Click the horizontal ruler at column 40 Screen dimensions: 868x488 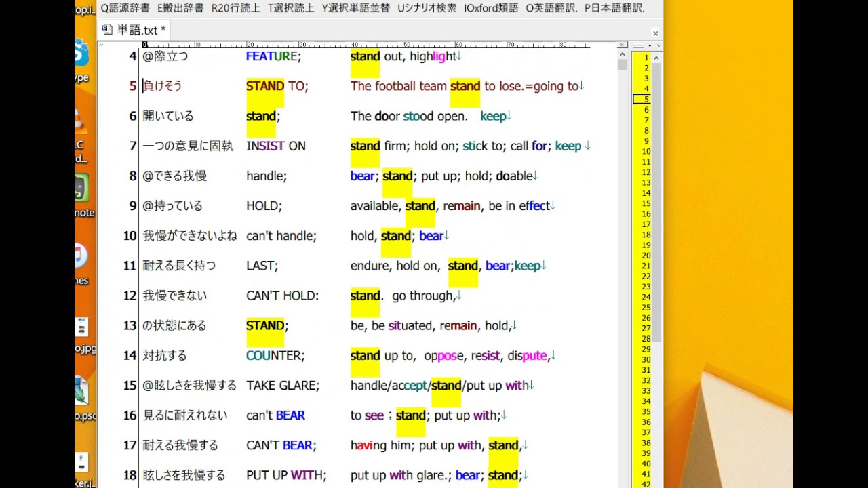click(353, 45)
